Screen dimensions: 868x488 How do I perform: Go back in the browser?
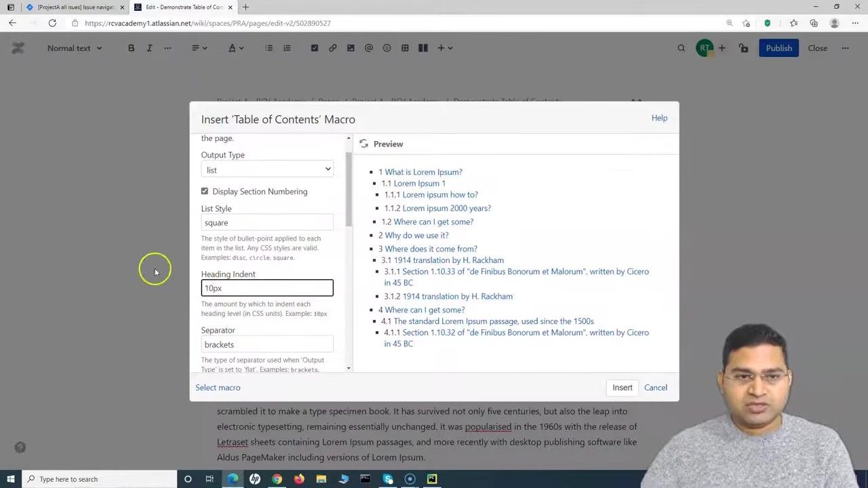click(x=12, y=23)
